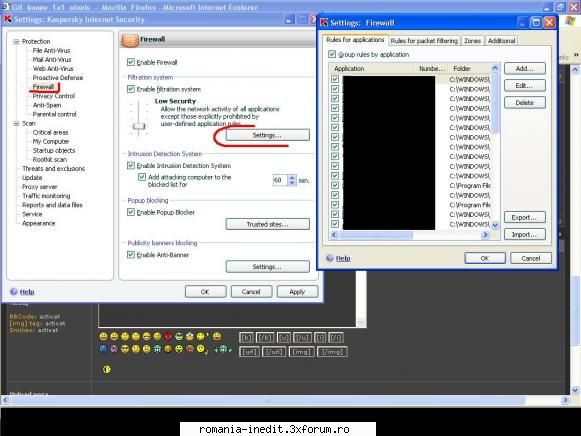Select Parental control in the tree
Viewport: 581px width, 436px height.
54,114
